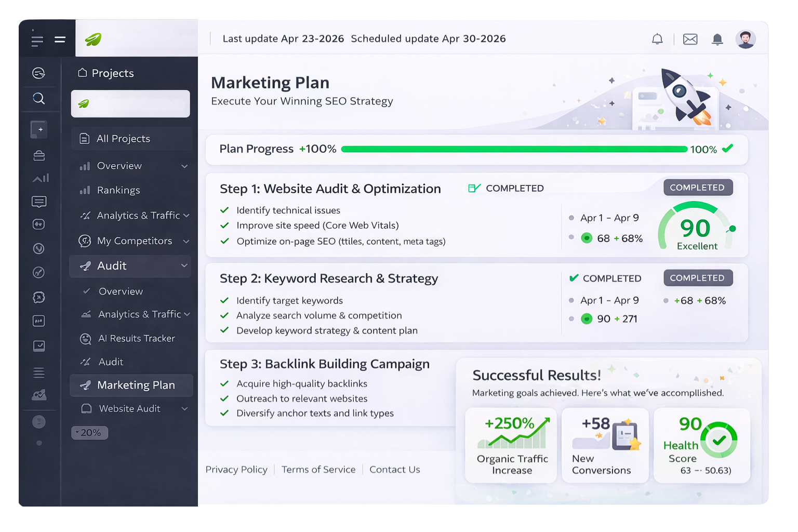Open the AI Results Tracker

[x=136, y=338]
